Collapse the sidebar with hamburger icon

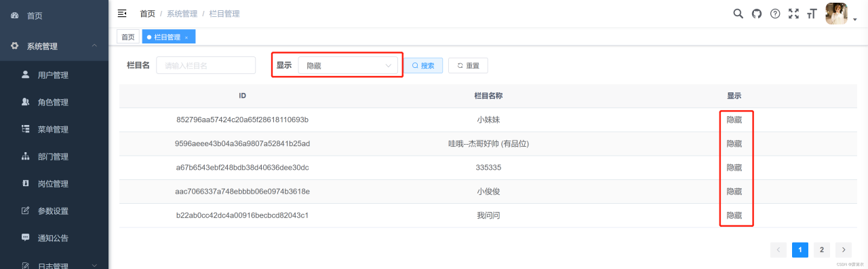click(122, 14)
